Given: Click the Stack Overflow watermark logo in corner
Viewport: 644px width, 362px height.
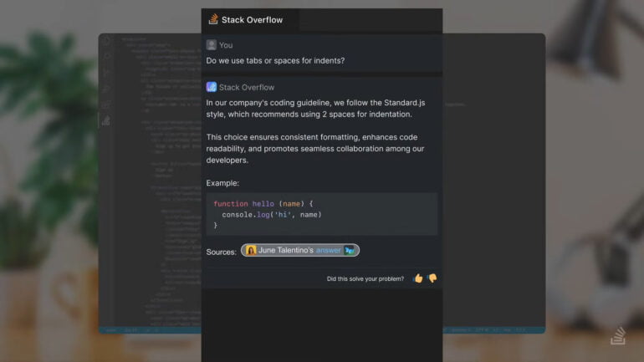Looking at the screenshot, I should (x=618, y=335).
